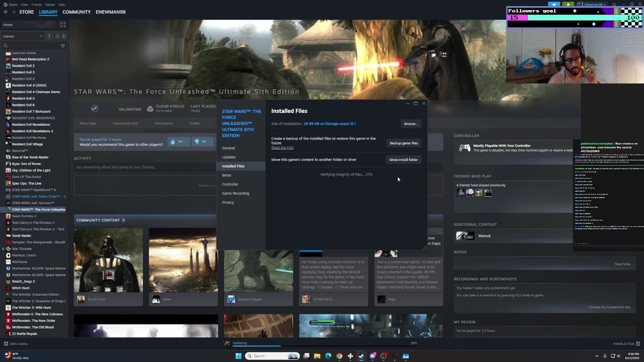644x362 pixels.
Task: Open the desert towers artwork thumbnail by Ore
Action: (183, 260)
